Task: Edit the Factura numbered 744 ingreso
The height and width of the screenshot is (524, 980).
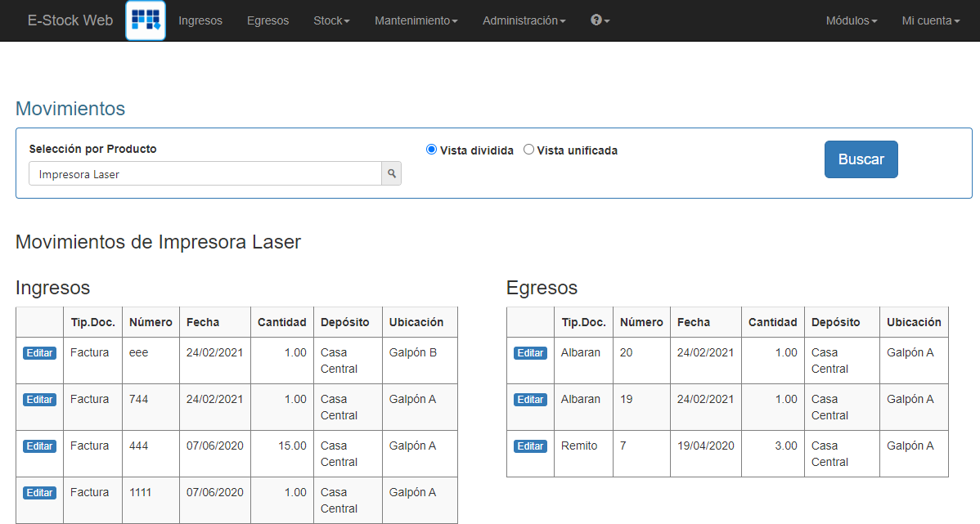Action: pyautogui.click(x=39, y=400)
